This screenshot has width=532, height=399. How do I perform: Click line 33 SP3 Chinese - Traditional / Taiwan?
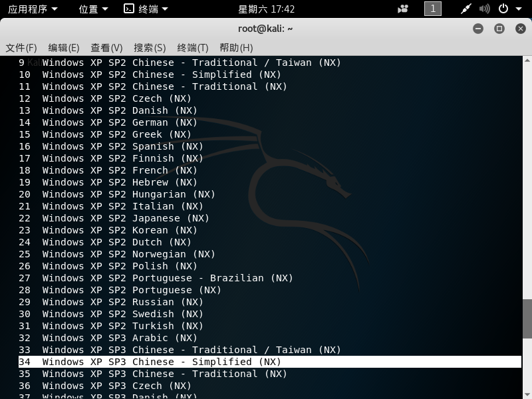[x=180, y=350]
